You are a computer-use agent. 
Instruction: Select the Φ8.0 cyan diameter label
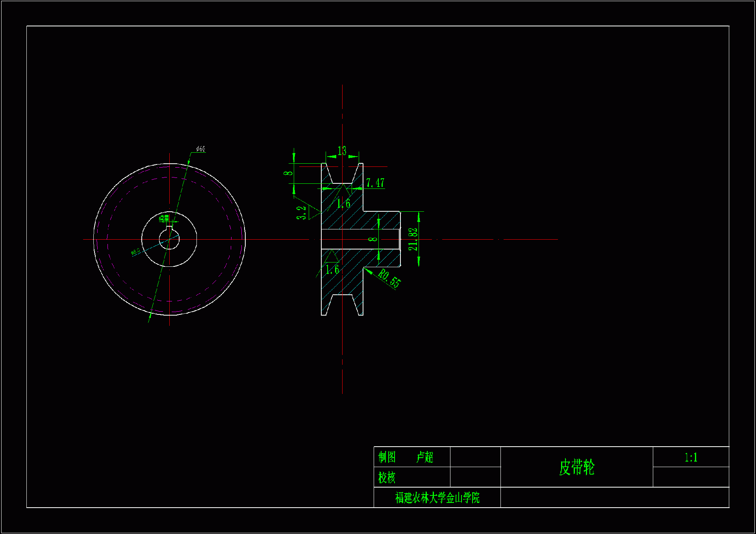pos(135,252)
